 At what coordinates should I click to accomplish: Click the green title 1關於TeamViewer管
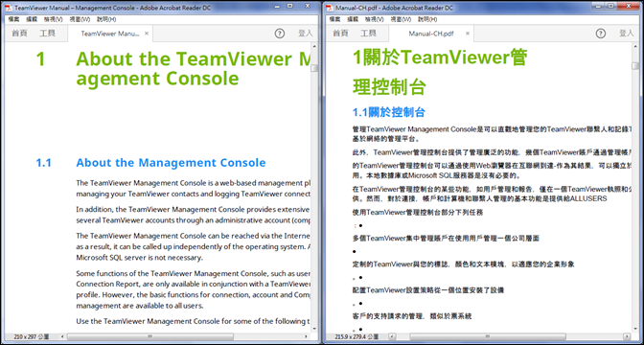440,57
